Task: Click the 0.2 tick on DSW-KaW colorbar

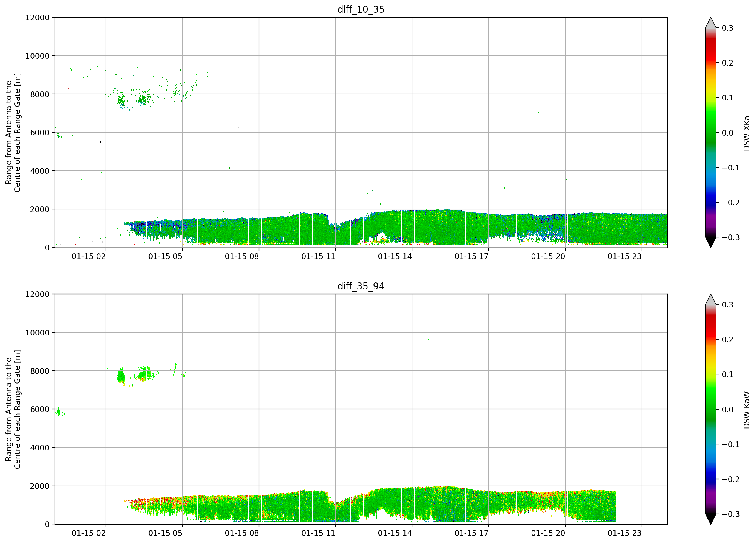Action: click(x=727, y=340)
